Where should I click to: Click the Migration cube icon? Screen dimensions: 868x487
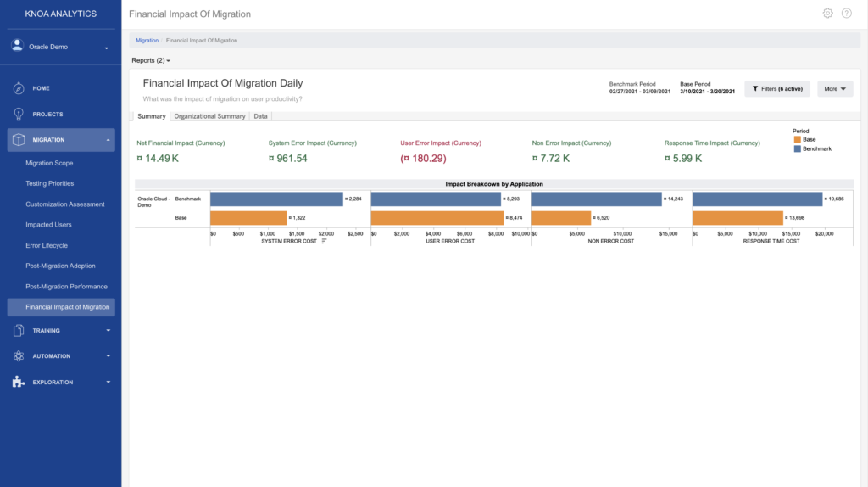tap(19, 140)
